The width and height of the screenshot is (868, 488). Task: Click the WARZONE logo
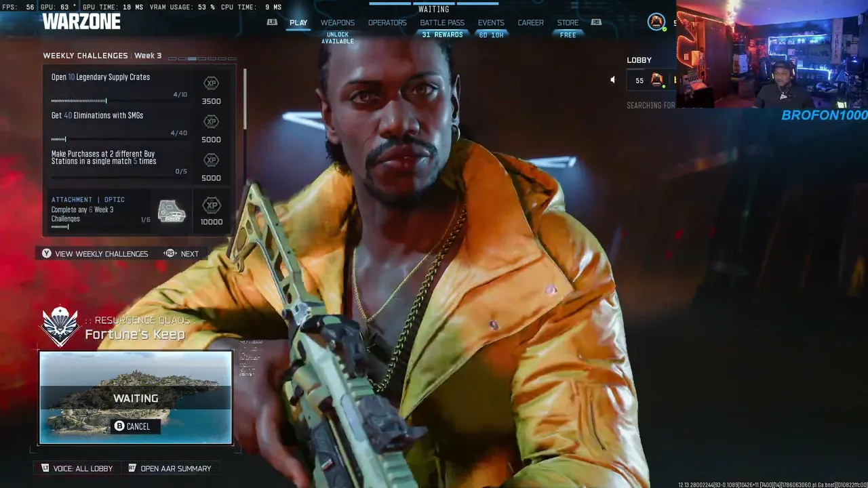(x=81, y=22)
